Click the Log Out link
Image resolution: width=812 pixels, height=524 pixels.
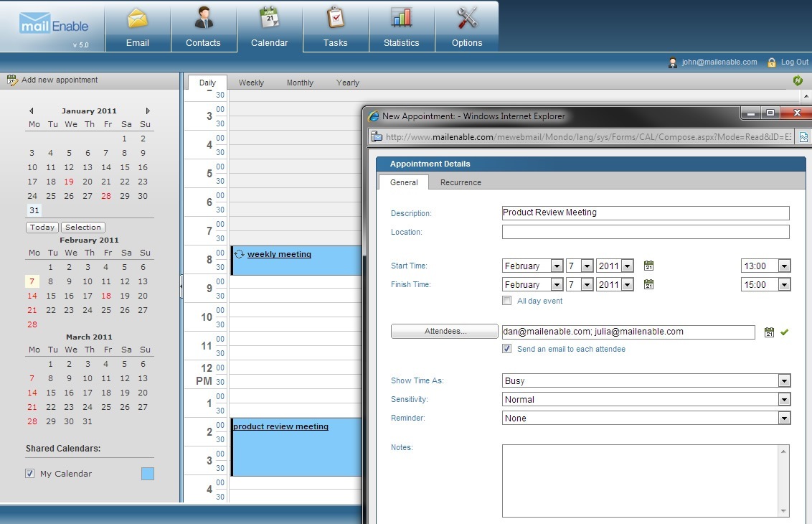[794, 62]
